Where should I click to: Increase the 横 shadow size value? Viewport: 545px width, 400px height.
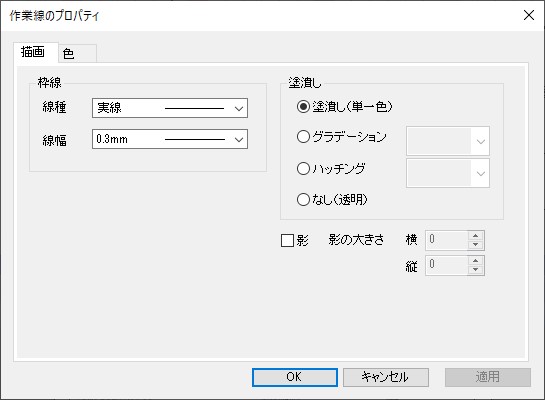coord(476,236)
